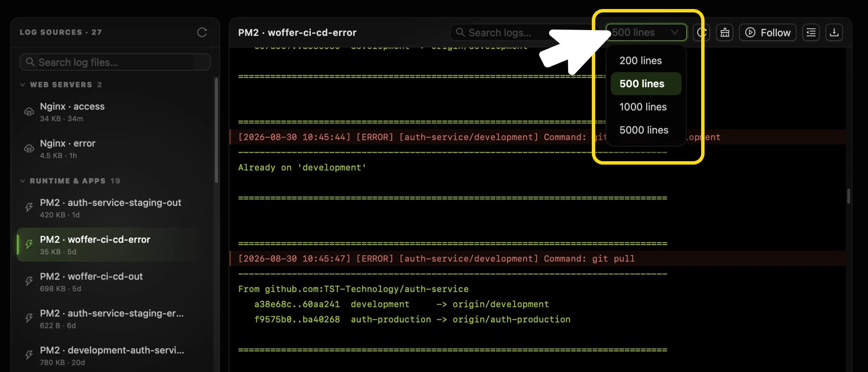868x372 pixels.
Task: Click the magnifier icon in Search logs
Action: pyautogui.click(x=460, y=32)
